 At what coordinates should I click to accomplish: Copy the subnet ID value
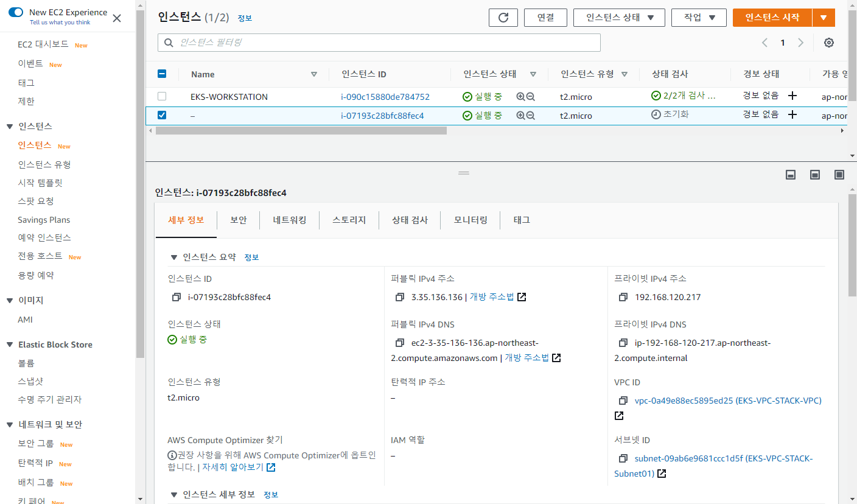tap(623, 458)
